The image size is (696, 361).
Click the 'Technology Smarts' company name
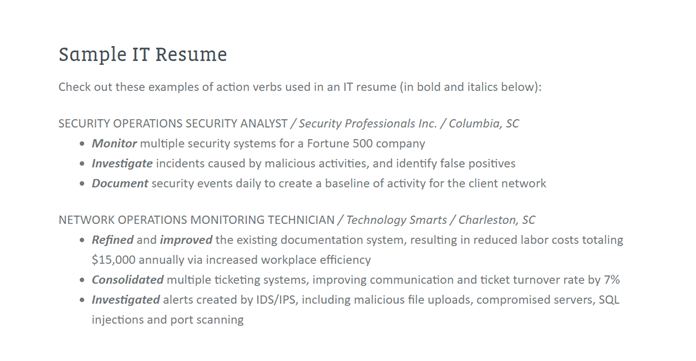tap(396, 220)
